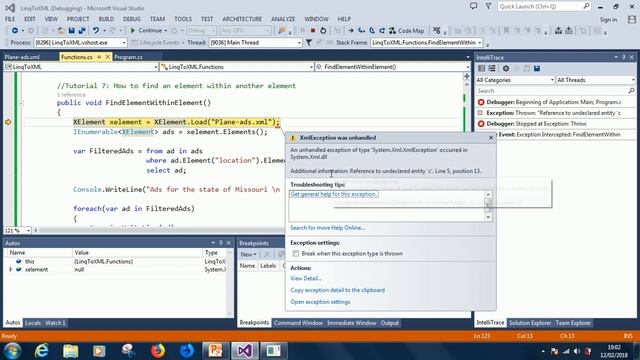Image resolution: width=640 pixels, height=360 pixels.
Task: Click the Step Out icon
Action: [382, 31]
